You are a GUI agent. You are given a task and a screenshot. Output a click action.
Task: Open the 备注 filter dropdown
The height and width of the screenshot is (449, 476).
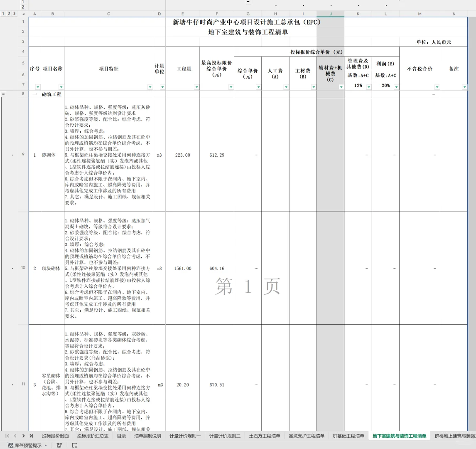click(465, 87)
